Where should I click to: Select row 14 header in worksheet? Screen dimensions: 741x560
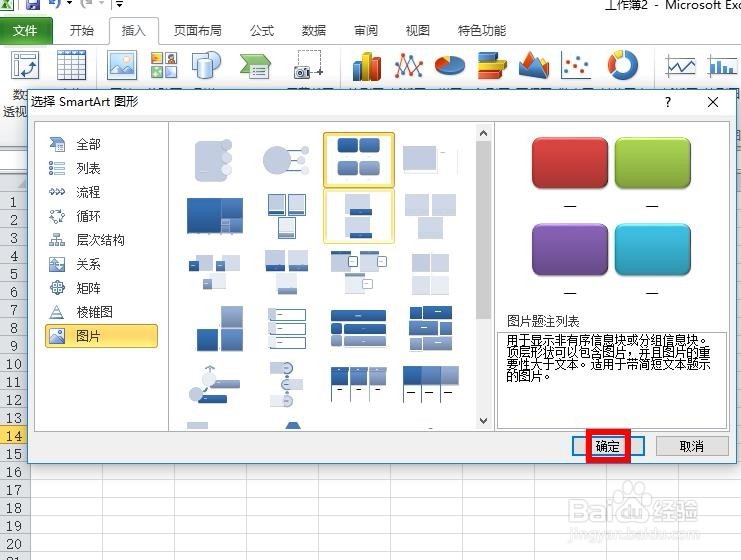[x=14, y=436]
